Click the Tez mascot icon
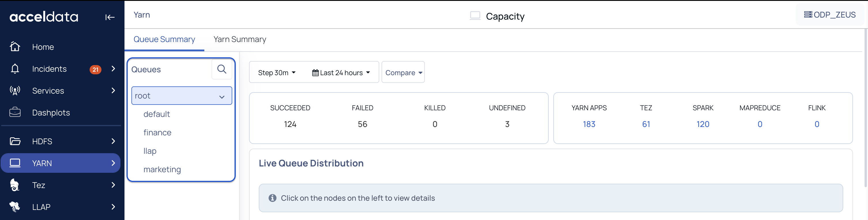868x220 pixels. click(15, 185)
